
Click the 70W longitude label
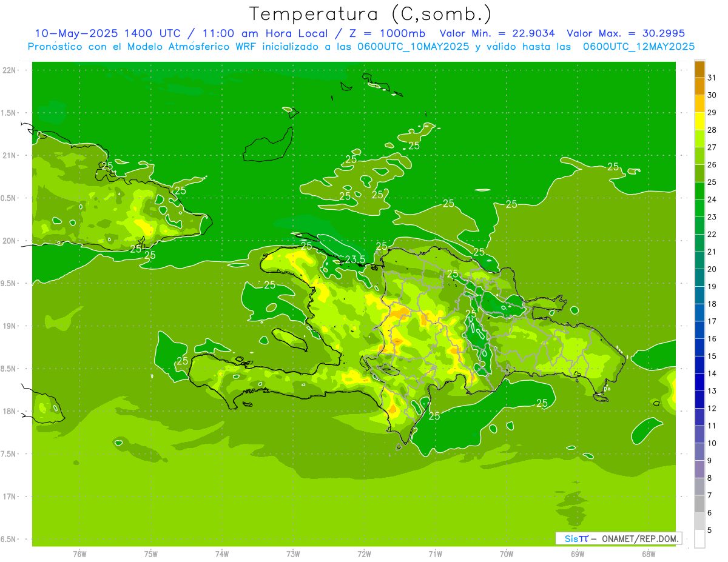507,554
